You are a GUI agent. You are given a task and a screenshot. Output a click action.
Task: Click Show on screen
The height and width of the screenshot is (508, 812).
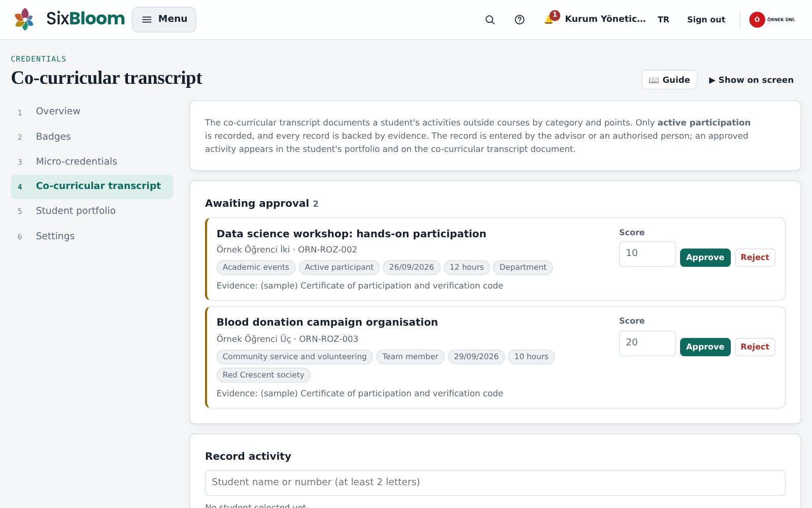tap(751, 80)
